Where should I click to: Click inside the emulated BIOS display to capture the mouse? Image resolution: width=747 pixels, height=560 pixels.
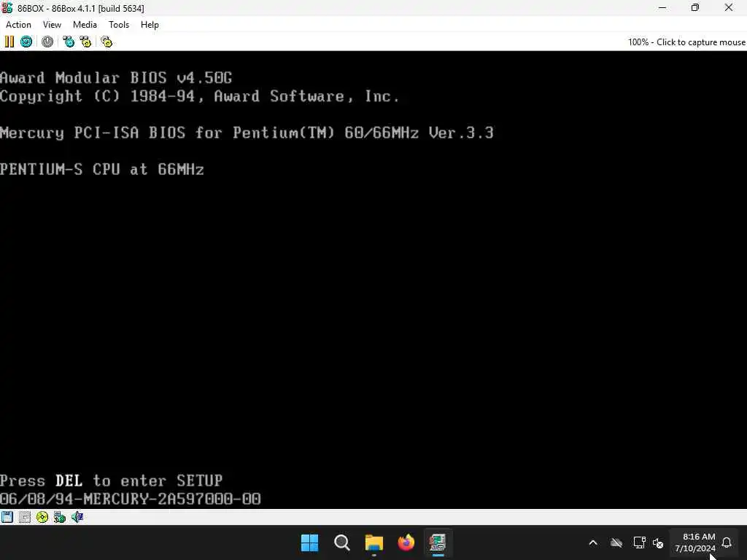373,280
